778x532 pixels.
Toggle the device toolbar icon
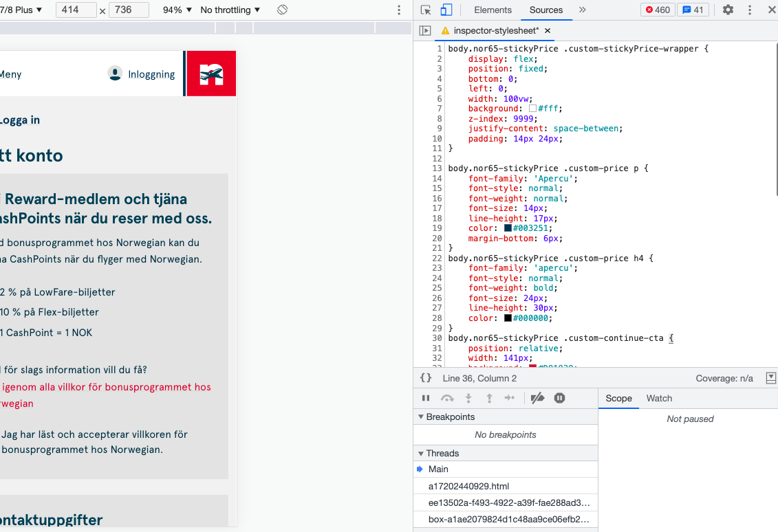coord(446,10)
